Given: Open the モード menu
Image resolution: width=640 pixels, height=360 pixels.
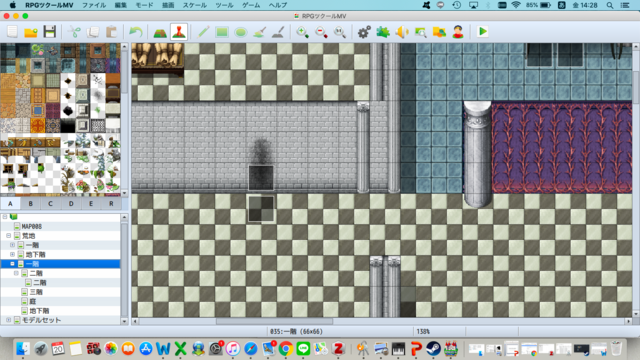Looking at the screenshot, I should coord(144,5).
